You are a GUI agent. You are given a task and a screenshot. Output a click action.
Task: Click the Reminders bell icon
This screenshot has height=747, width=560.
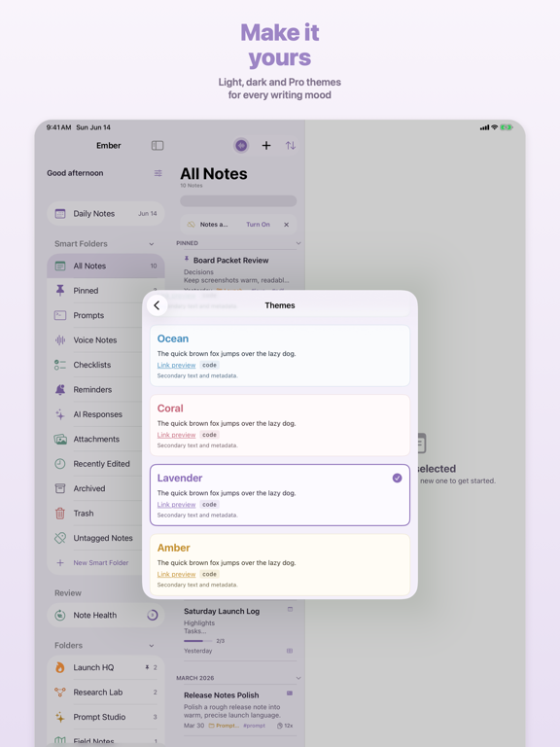pyautogui.click(x=60, y=389)
